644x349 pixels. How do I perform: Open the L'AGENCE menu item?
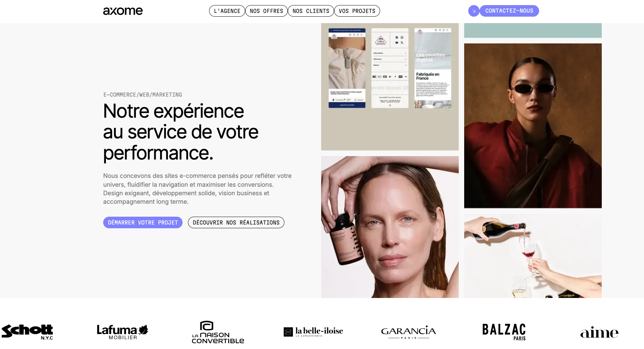227,11
